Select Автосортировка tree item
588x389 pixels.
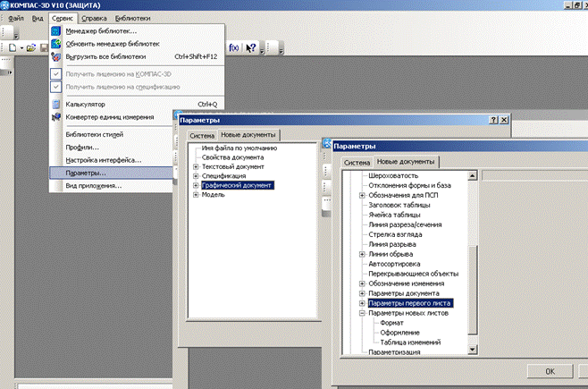[394, 264]
